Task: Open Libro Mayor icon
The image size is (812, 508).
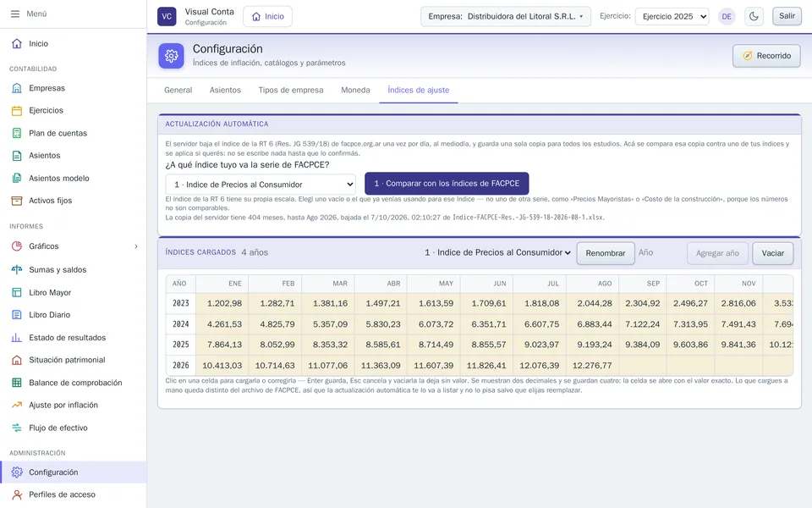Action: tap(17, 292)
